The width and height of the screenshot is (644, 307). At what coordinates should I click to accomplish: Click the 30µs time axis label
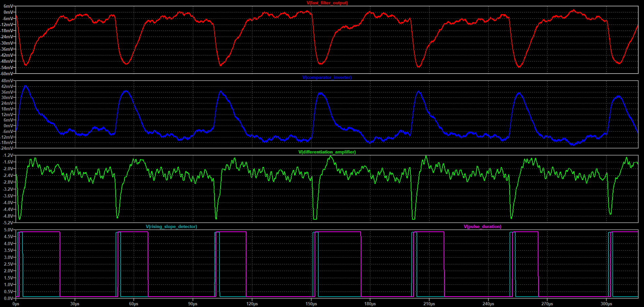click(x=75, y=304)
